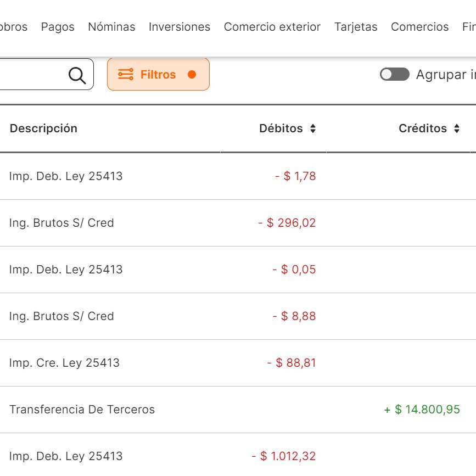Viewport: 476px width, 476px height.
Task: Click the magnifying glass search icon
Action: pos(77,75)
